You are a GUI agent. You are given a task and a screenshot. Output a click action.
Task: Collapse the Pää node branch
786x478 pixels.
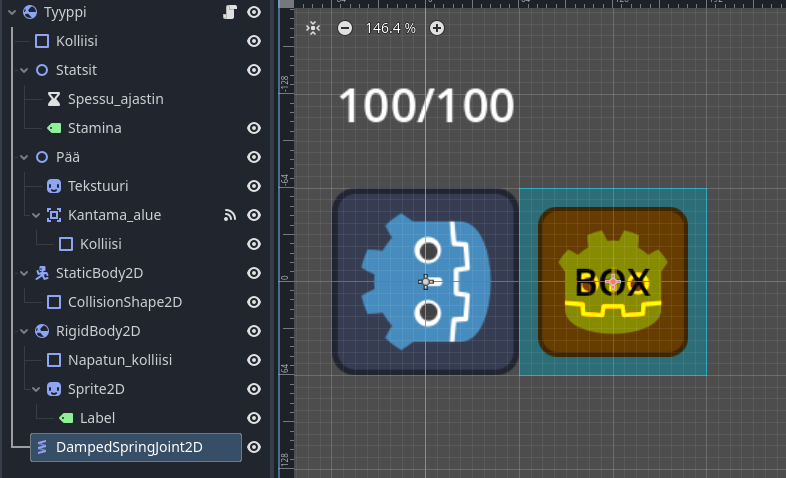(x=24, y=157)
